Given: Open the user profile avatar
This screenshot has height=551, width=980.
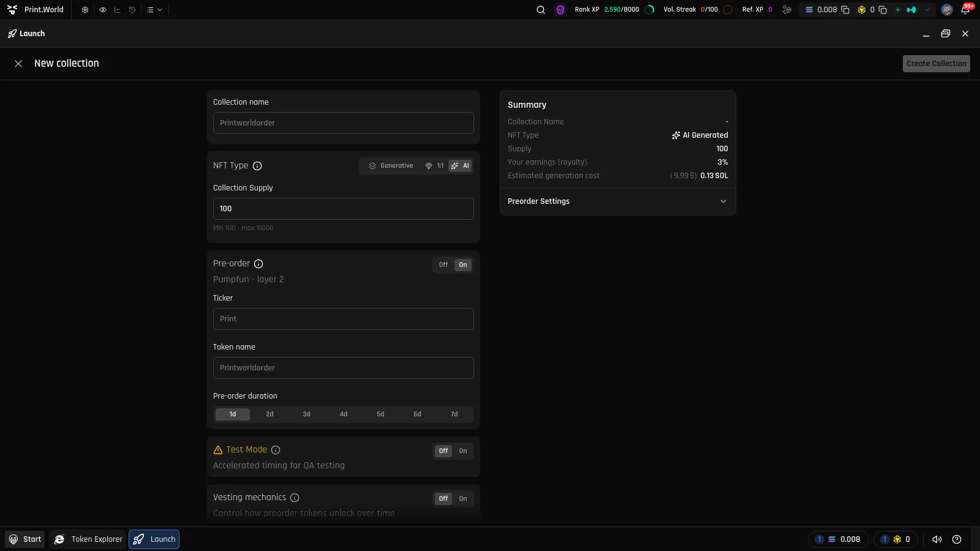Looking at the screenshot, I should pyautogui.click(x=947, y=10).
